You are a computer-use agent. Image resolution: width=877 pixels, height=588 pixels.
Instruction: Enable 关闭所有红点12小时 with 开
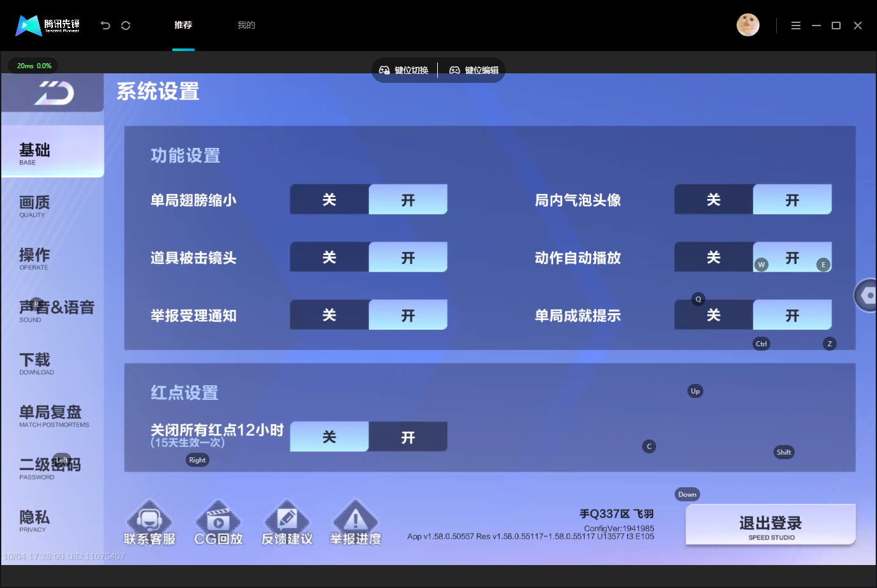click(408, 437)
